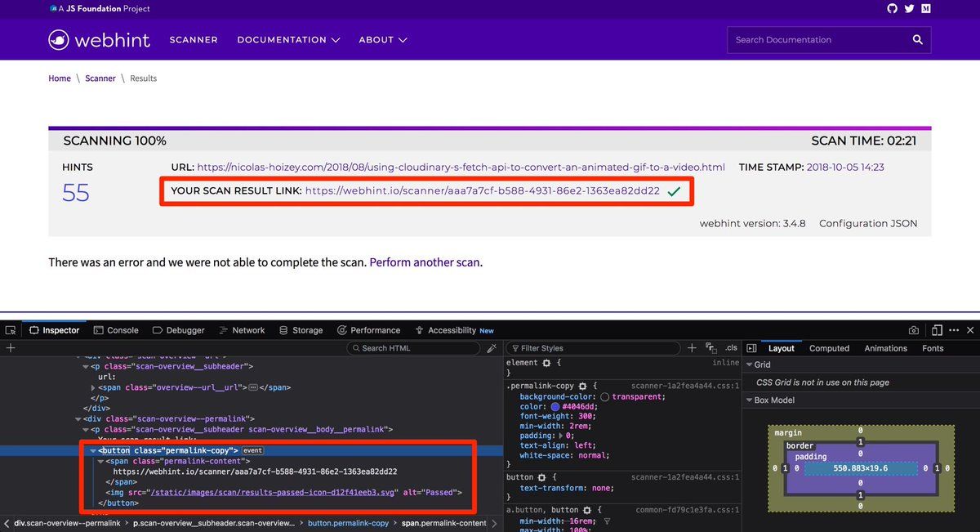
Task: Expand the ABOUT dropdown menu
Action: (x=383, y=39)
